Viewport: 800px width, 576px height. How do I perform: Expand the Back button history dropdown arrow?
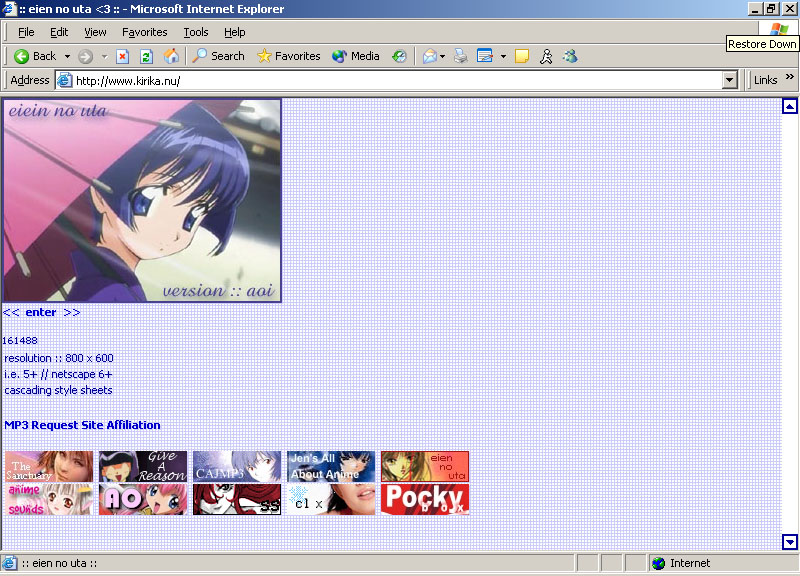pos(67,56)
